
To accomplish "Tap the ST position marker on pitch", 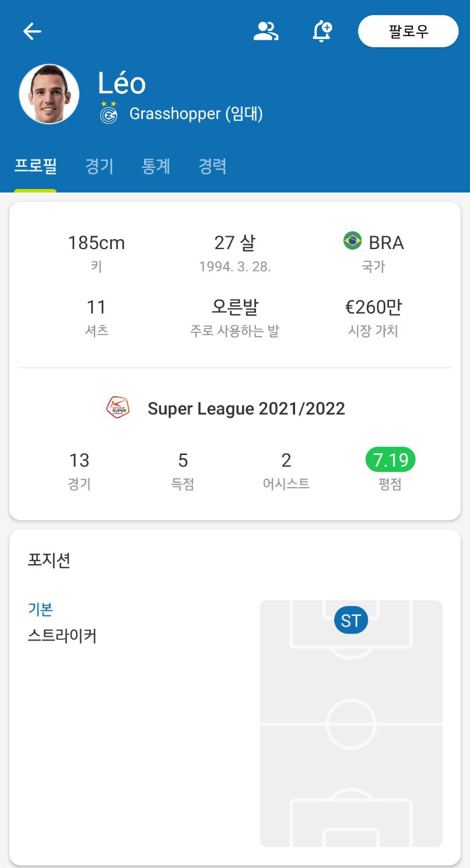I will [x=351, y=620].
